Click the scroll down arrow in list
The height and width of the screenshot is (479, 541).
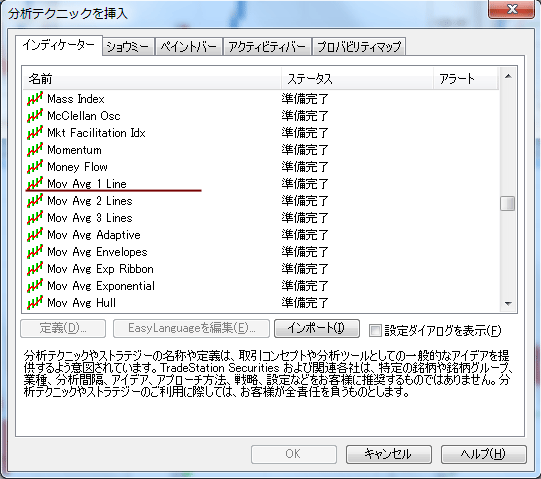coord(508,304)
